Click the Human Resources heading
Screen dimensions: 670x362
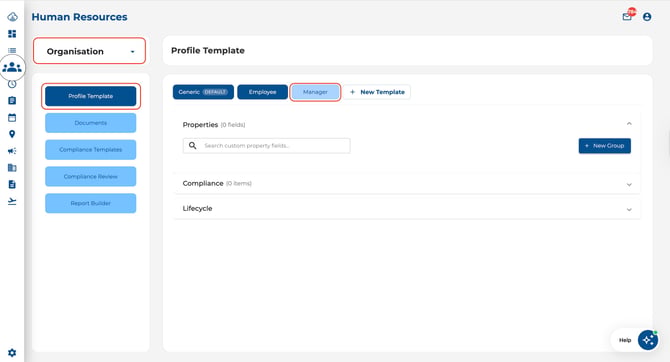79,17
